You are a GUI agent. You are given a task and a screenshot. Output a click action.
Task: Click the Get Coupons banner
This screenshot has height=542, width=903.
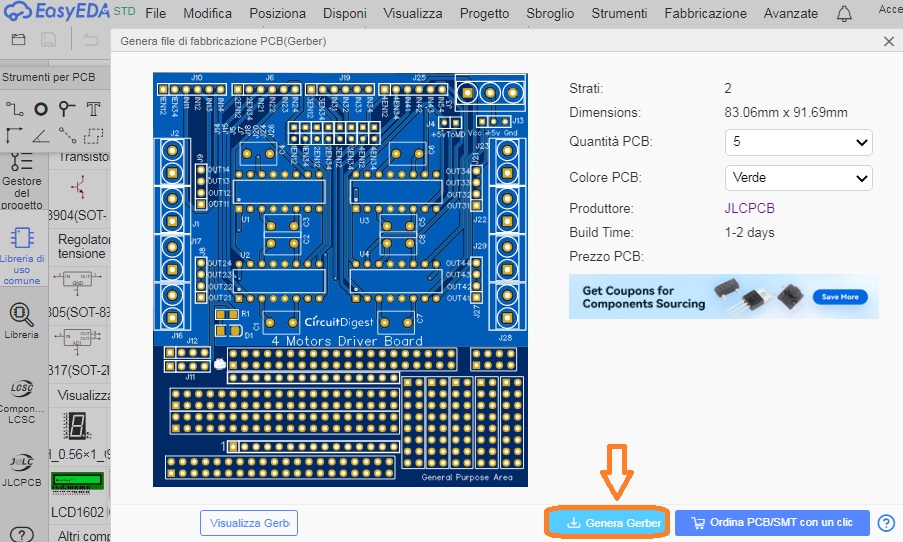(723, 297)
